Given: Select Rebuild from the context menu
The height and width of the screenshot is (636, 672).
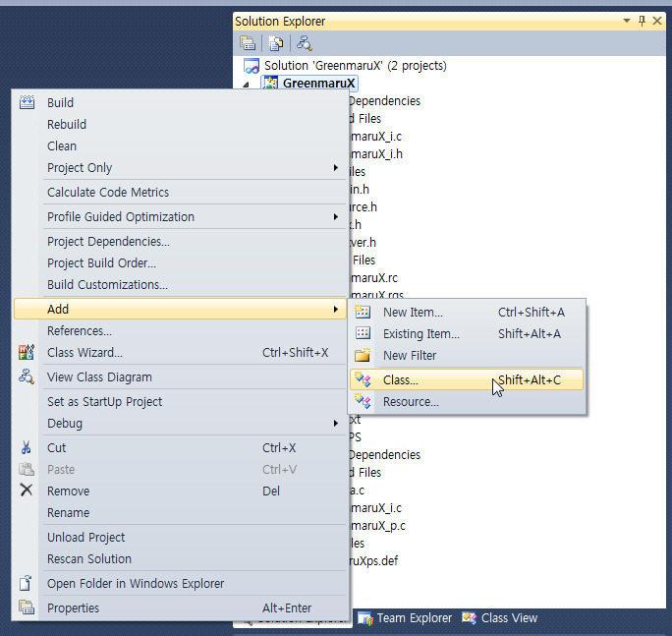Looking at the screenshot, I should tap(180, 125).
